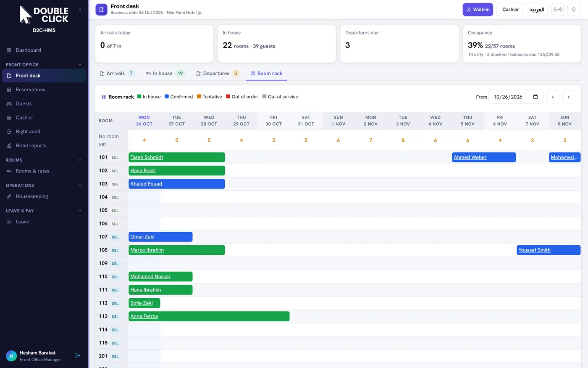The width and height of the screenshot is (588, 368).
Task: Open notifications with the bell icon
Action: 574,9
